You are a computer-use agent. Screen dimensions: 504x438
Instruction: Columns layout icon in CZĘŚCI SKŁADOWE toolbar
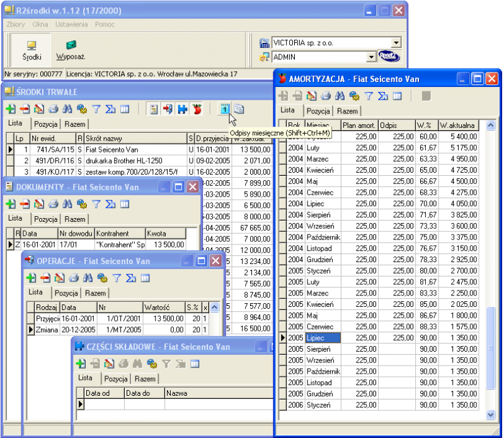[x=195, y=364]
